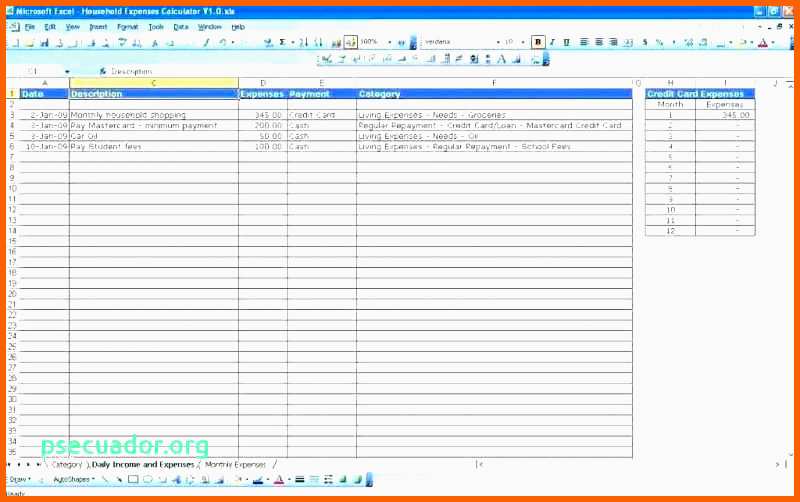Open the Chart Wizard icon
This screenshot has height=502, width=800.
(x=334, y=43)
